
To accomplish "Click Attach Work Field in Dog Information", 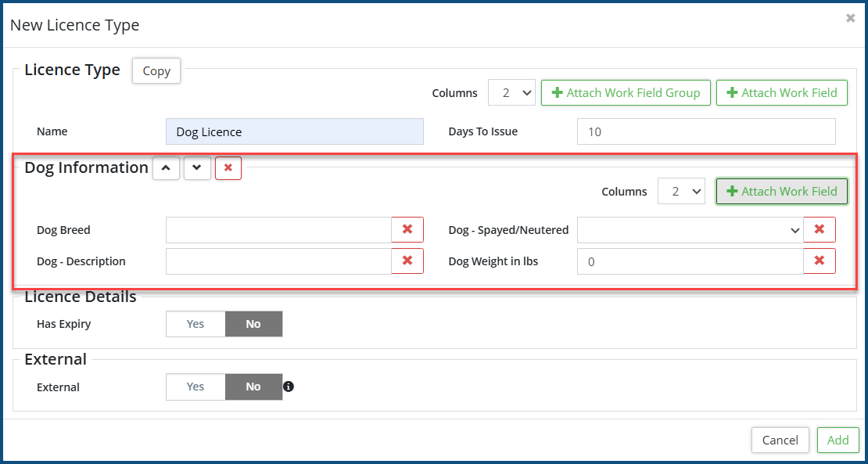I will click(782, 192).
